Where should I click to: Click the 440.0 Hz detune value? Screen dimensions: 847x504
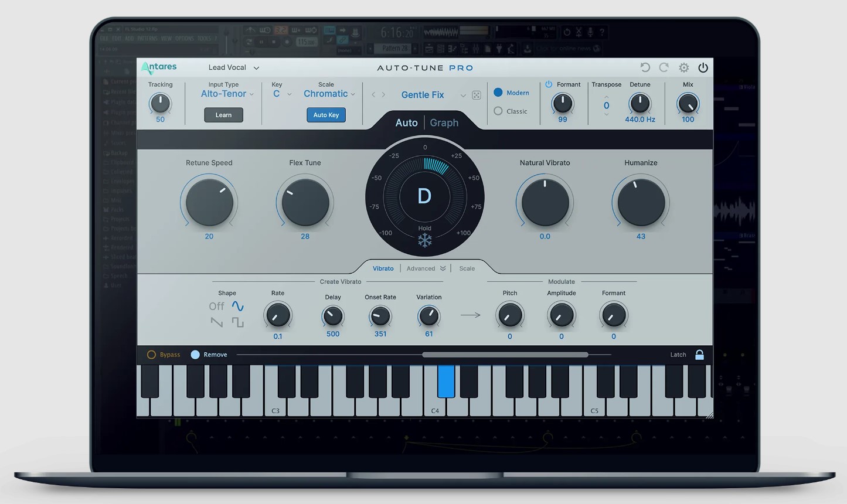[639, 120]
